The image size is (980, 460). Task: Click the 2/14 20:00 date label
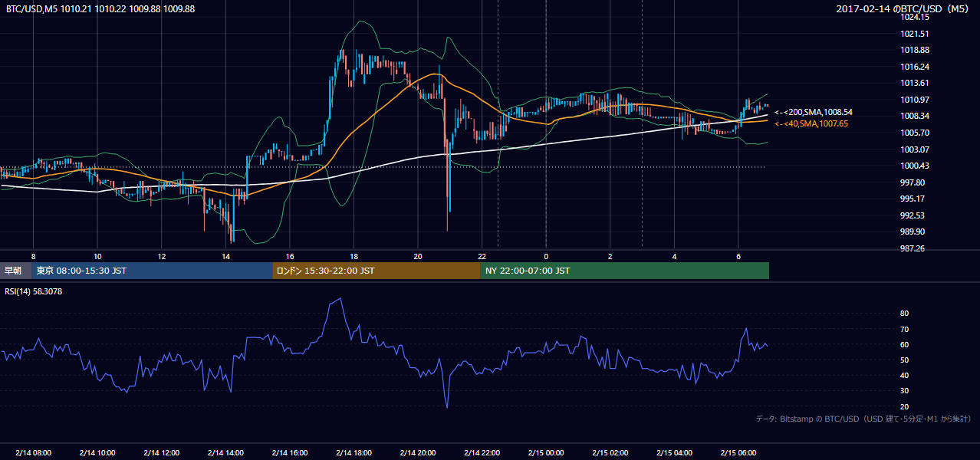pyautogui.click(x=418, y=452)
